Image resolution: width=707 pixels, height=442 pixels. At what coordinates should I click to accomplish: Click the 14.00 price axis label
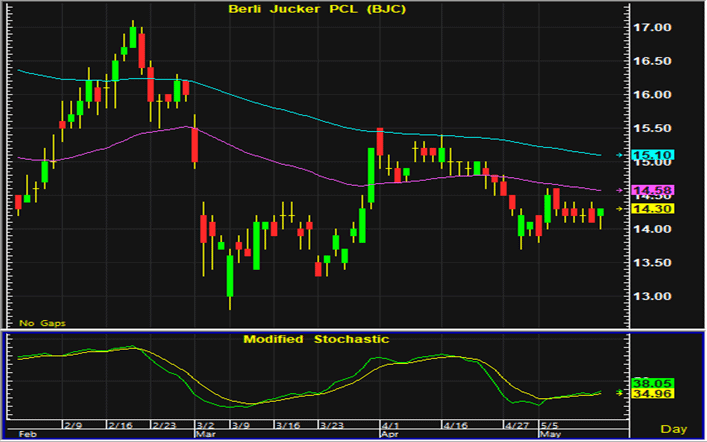[652, 229]
